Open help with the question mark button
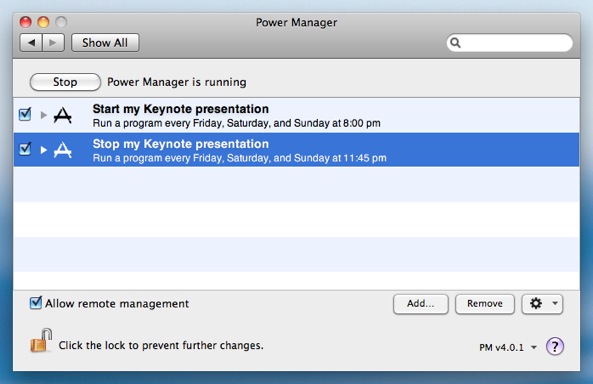 (555, 346)
